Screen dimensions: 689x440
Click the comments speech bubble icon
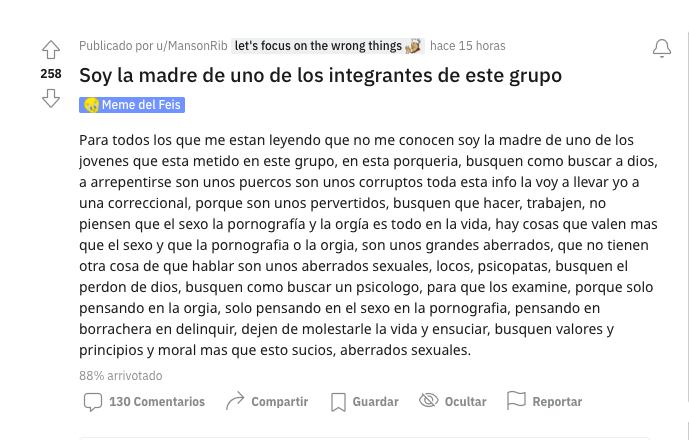point(92,402)
